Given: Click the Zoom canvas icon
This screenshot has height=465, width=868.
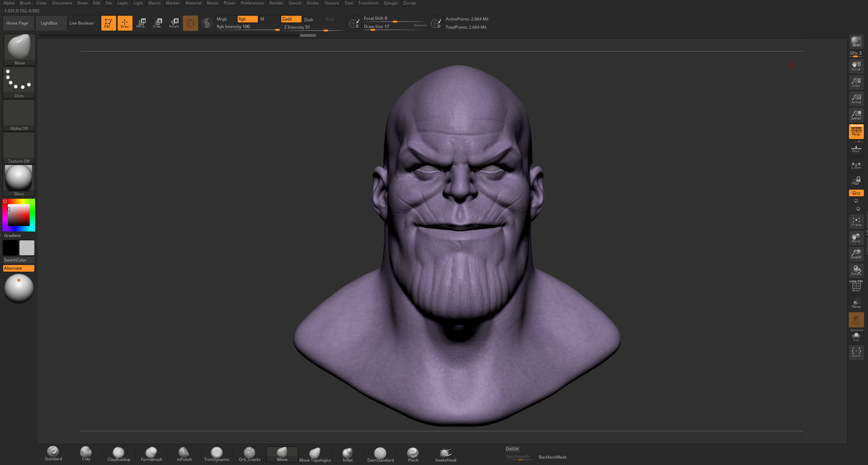Looking at the screenshot, I should coord(856,82).
